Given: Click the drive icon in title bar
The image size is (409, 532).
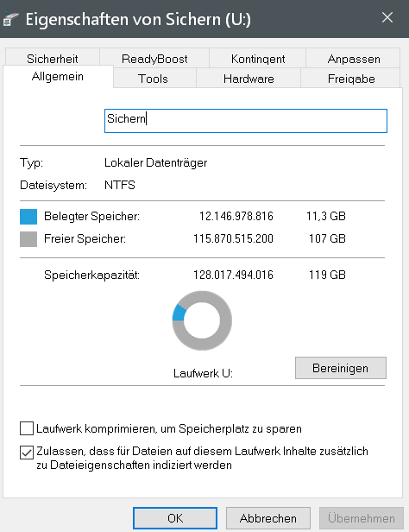Looking at the screenshot, I should [10, 19].
